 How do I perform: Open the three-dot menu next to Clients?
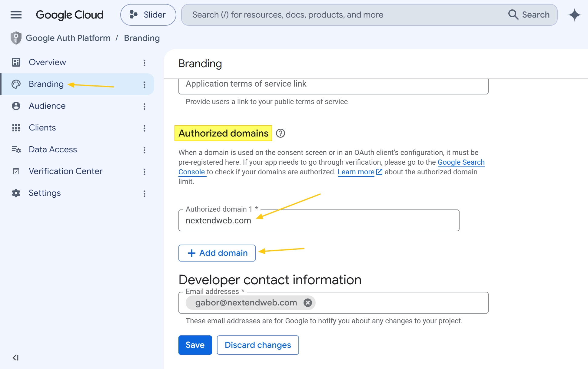145,128
